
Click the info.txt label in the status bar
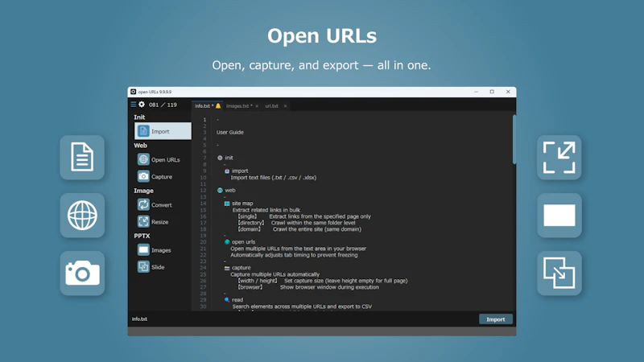tap(139, 319)
